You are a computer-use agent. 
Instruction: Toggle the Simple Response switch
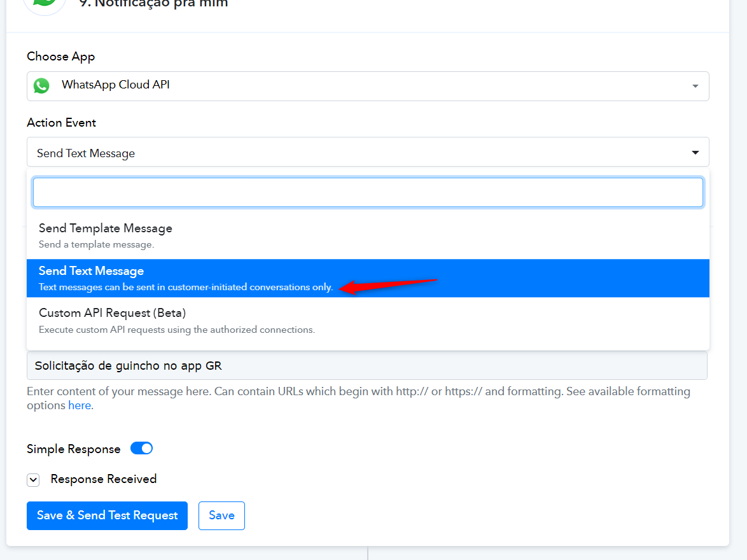(x=141, y=449)
